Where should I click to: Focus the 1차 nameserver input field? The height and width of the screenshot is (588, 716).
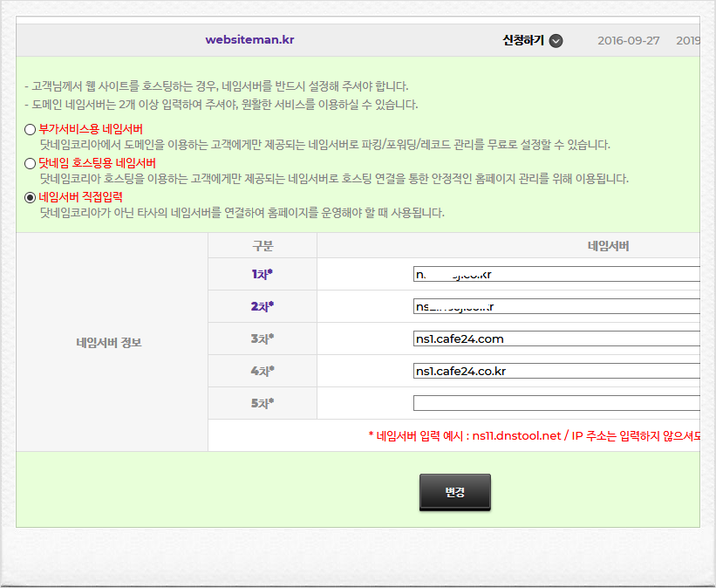pos(556,274)
